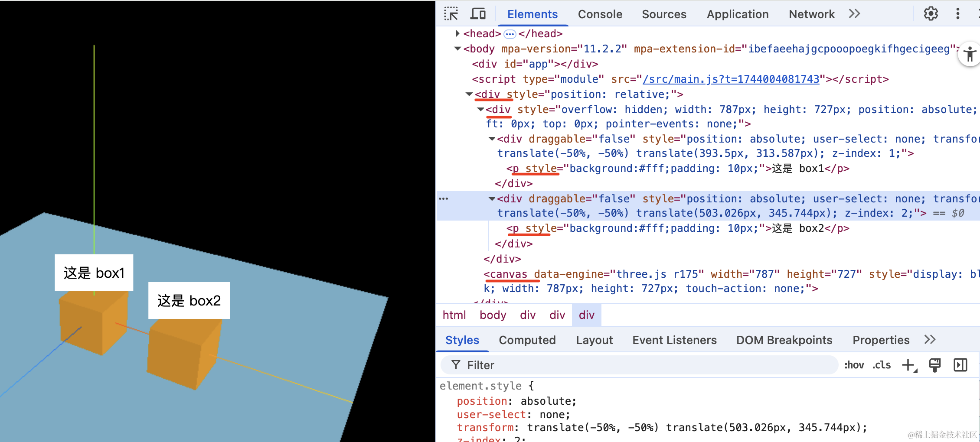Image resolution: width=980 pixels, height=442 pixels.
Task: Click the orange cube under box1 label
Action: [93, 323]
